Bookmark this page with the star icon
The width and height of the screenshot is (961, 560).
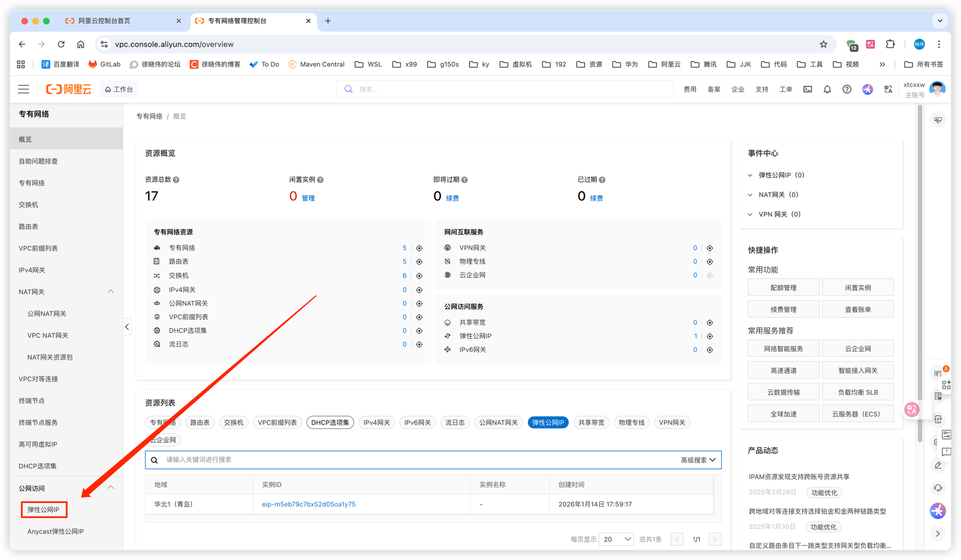point(823,44)
